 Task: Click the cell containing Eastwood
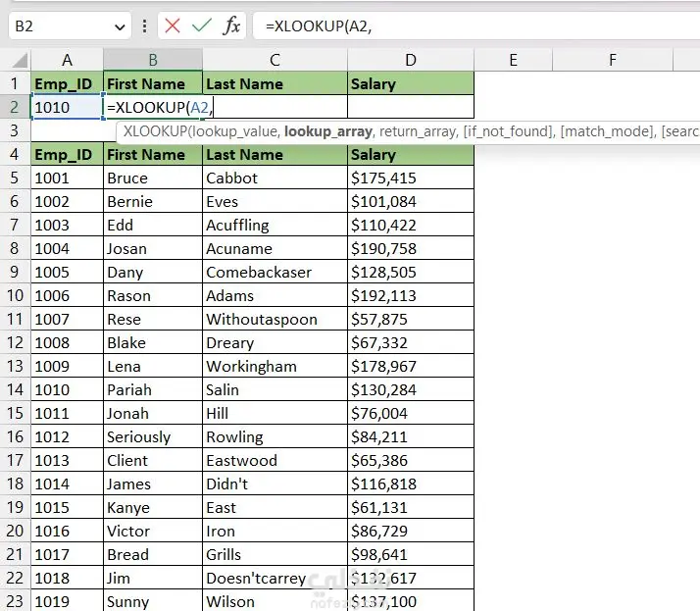point(275,460)
